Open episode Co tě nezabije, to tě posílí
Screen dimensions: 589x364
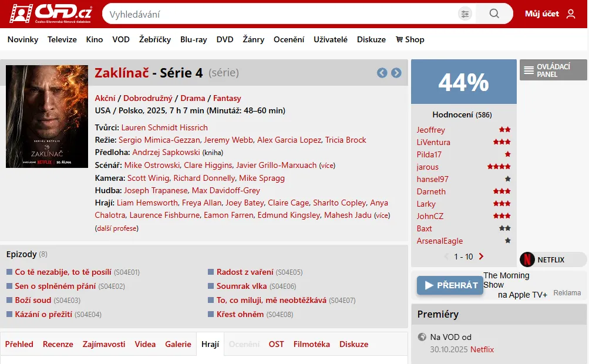(63, 272)
